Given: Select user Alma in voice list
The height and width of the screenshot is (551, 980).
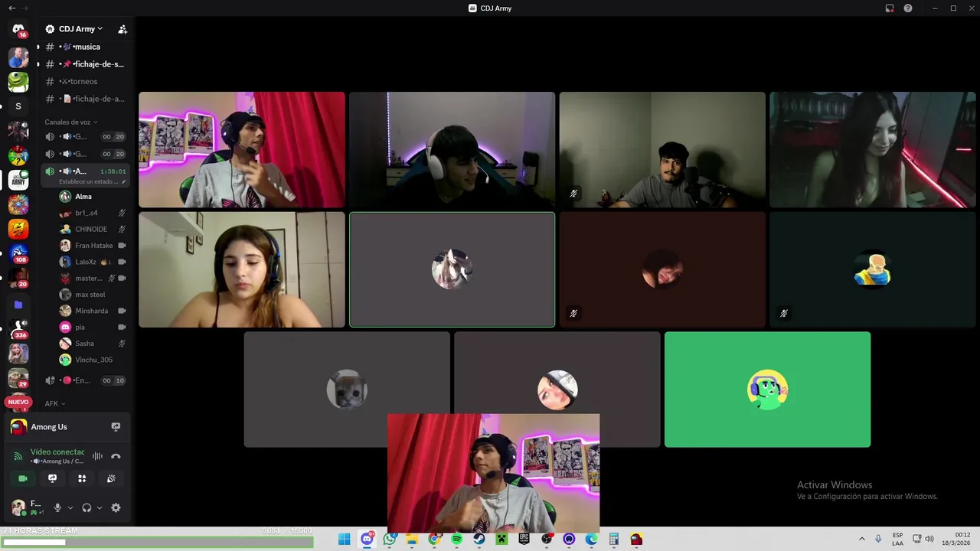Looking at the screenshot, I should (x=84, y=197).
